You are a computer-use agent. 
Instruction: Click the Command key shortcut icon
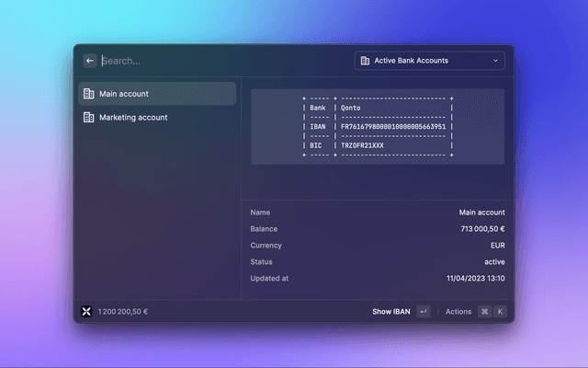pyautogui.click(x=484, y=312)
